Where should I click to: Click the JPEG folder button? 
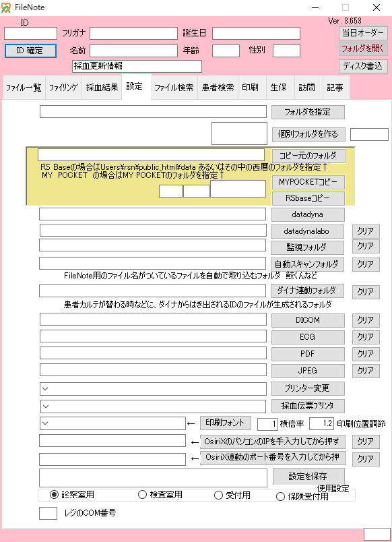[x=308, y=371]
